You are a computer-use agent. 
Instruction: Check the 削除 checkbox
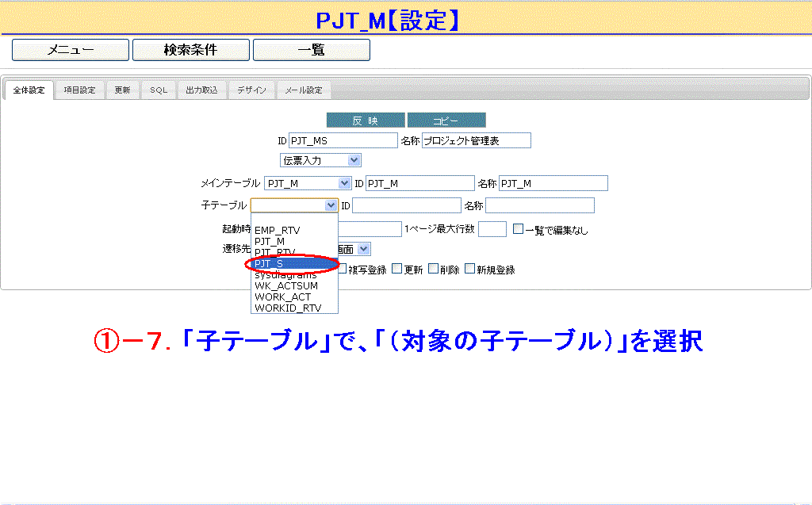(434, 269)
